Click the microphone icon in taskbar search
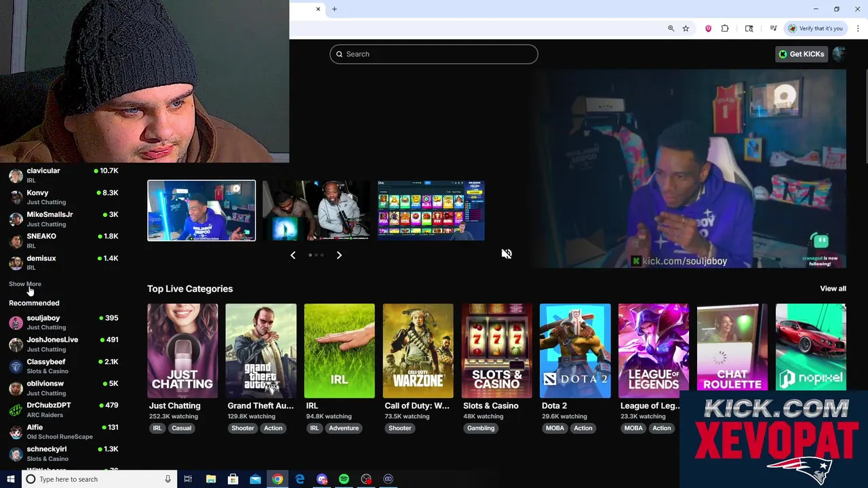 167,479
